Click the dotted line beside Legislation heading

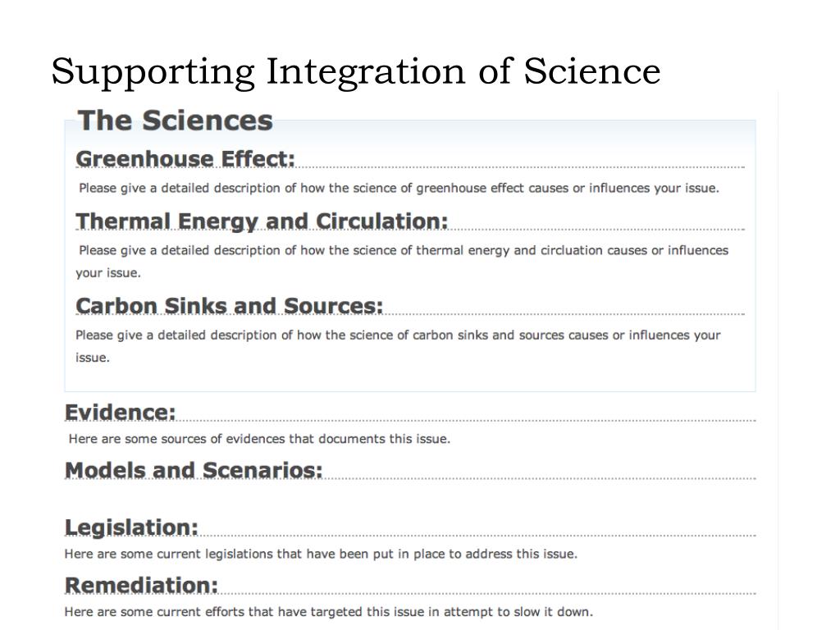(x=477, y=536)
